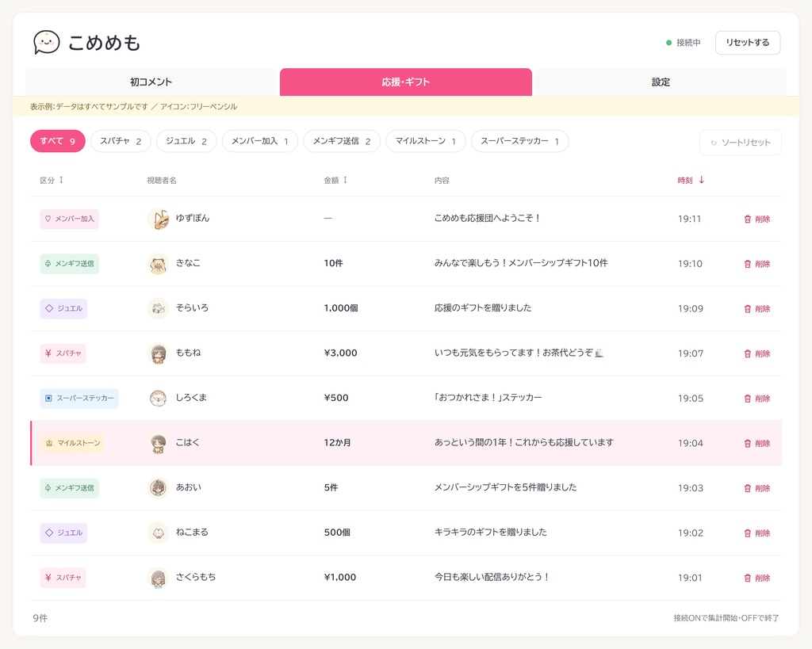Click the 視聴者名 column header
The image size is (812, 649).
click(162, 180)
